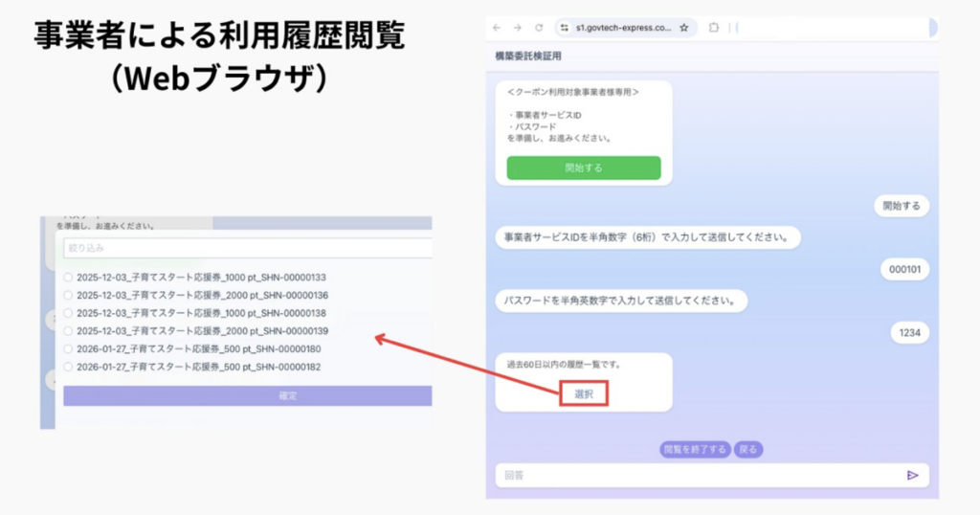The height and width of the screenshot is (515, 980).
Task: Focus the 絞り込み filter field
Action: point(248,248)
